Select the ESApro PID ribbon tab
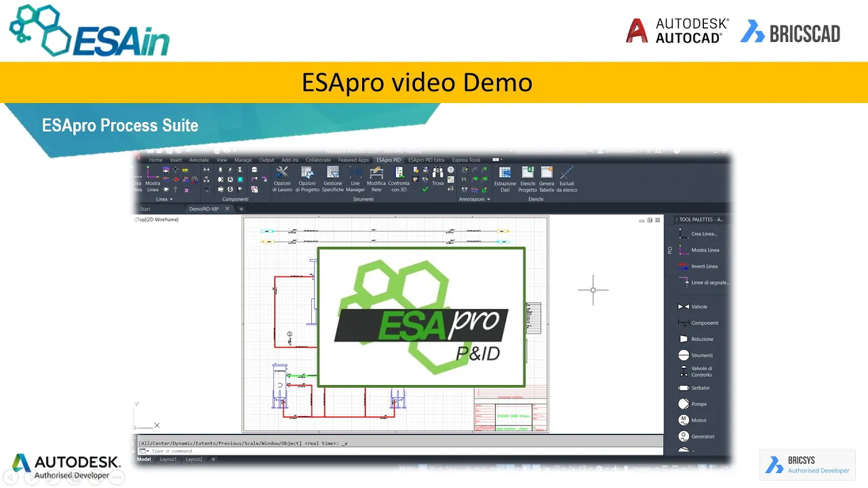 [389, 160]
